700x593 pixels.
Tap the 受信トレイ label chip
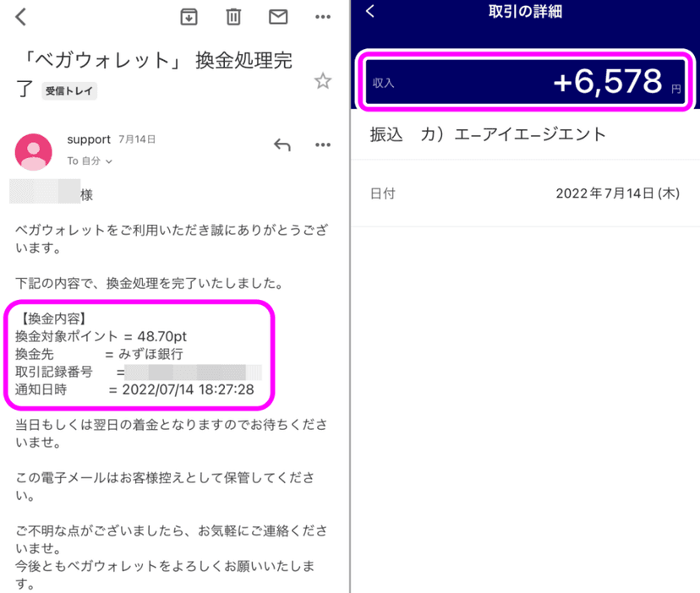pos(69,91)
